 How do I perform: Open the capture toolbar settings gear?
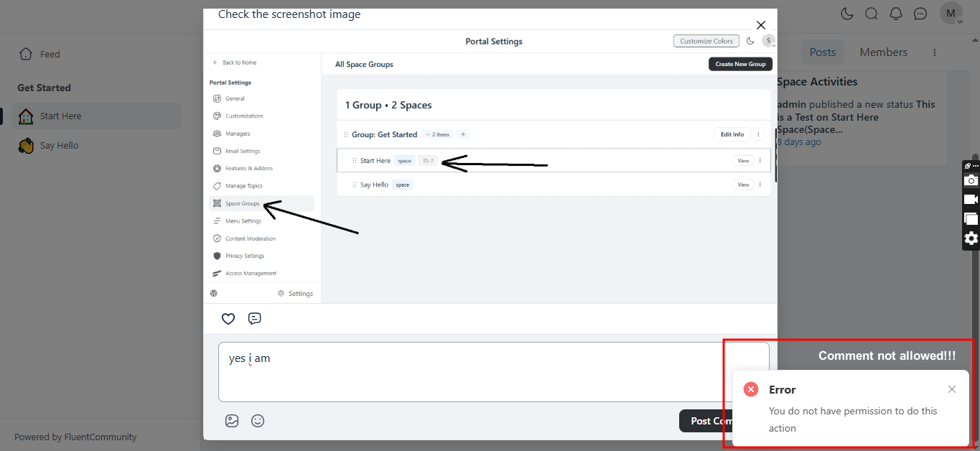click(971, 238)
